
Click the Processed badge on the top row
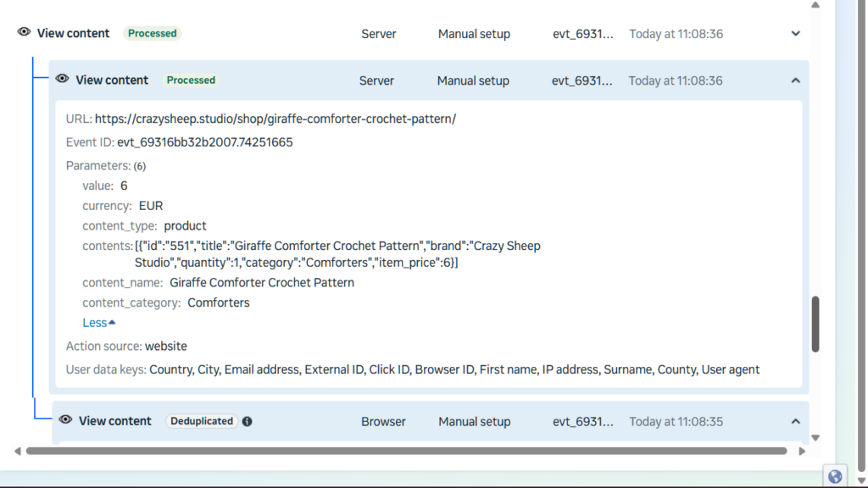(x=153, y=34)
